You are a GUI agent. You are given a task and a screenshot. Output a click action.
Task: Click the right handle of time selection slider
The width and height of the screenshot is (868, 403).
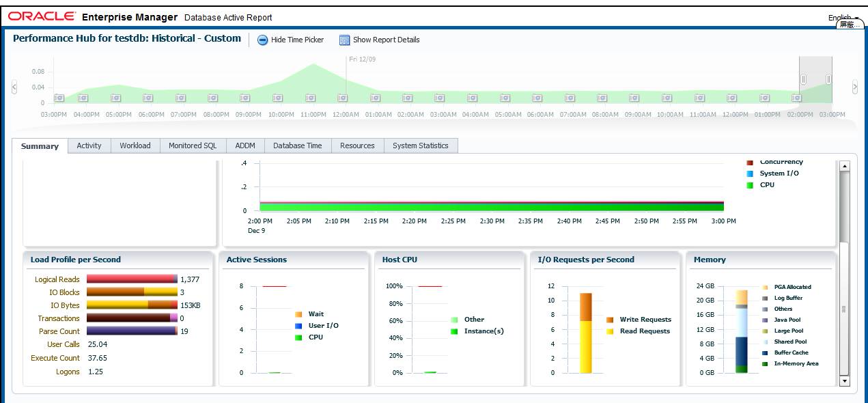point(828,79)
